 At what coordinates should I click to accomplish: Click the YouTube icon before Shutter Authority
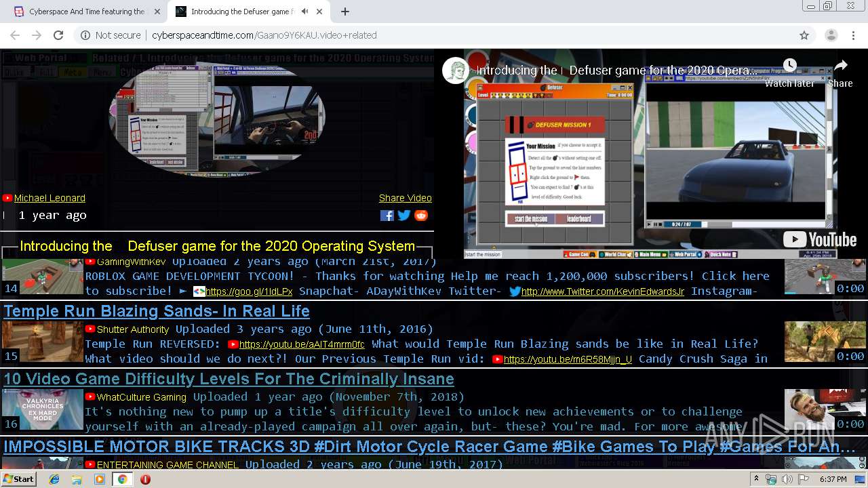coord(90,329)
